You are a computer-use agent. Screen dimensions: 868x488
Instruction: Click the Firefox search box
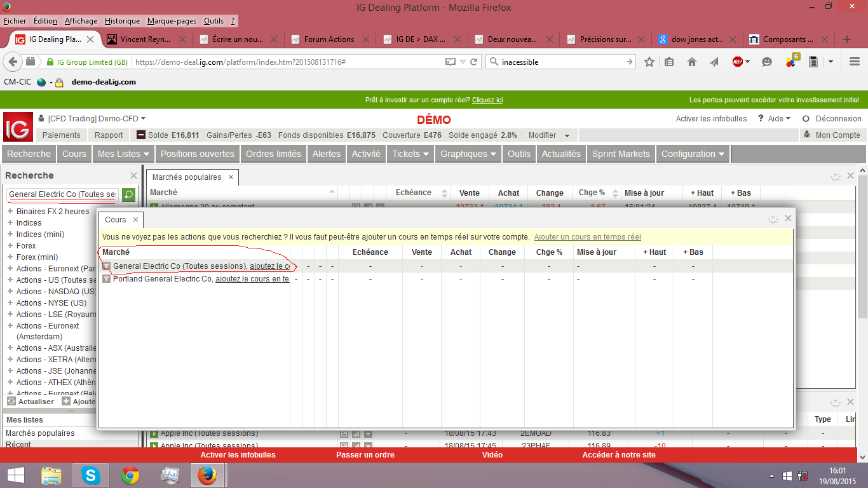[x=562, y=62]
